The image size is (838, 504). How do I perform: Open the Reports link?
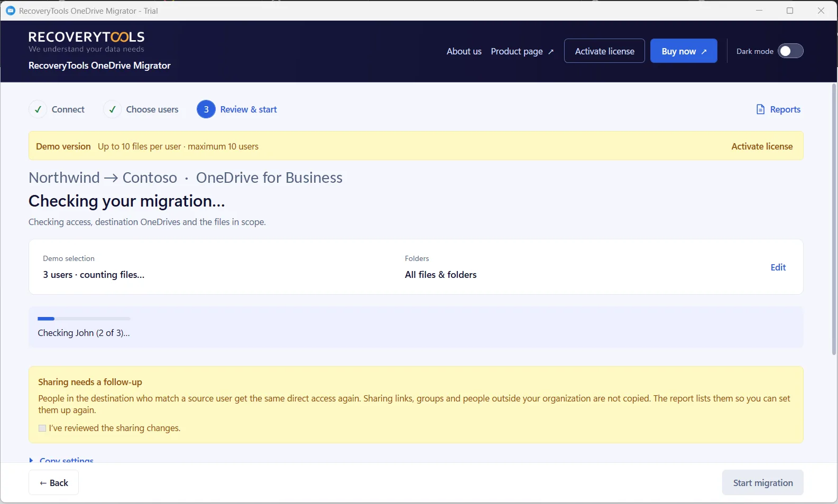pos(778,109)
